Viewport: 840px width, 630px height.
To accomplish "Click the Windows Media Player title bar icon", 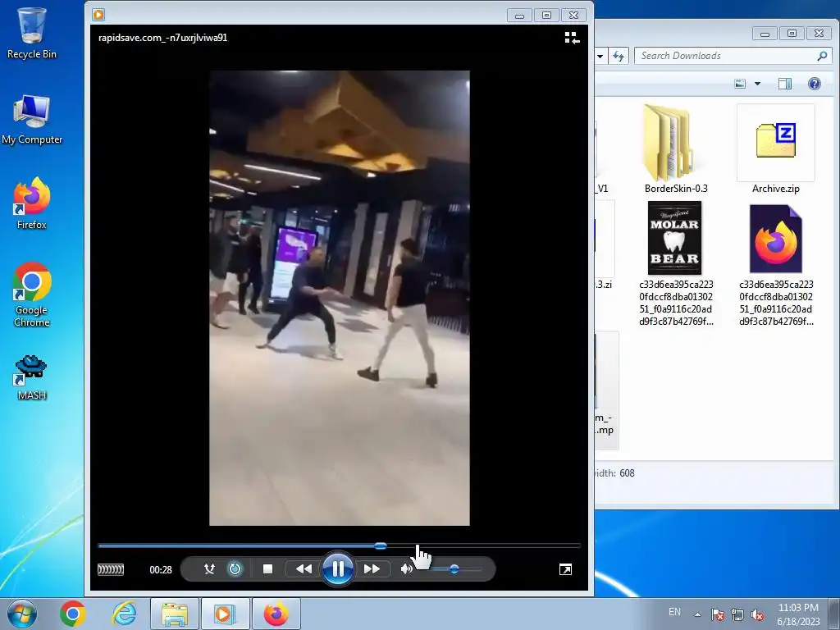I will tap(98, 15).
